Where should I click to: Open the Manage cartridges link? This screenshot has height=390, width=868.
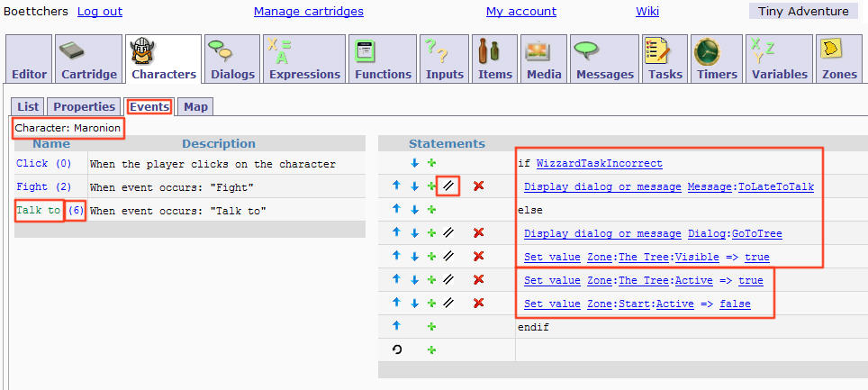308,12
